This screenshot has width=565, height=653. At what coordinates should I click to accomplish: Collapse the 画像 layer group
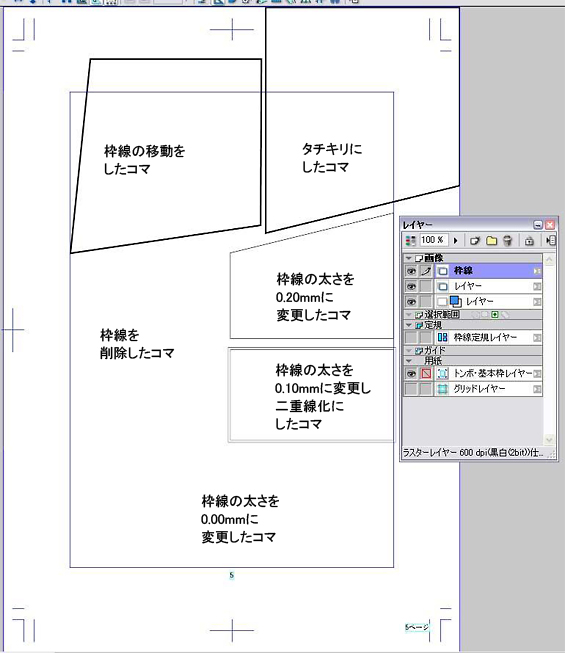coord(409,258)
